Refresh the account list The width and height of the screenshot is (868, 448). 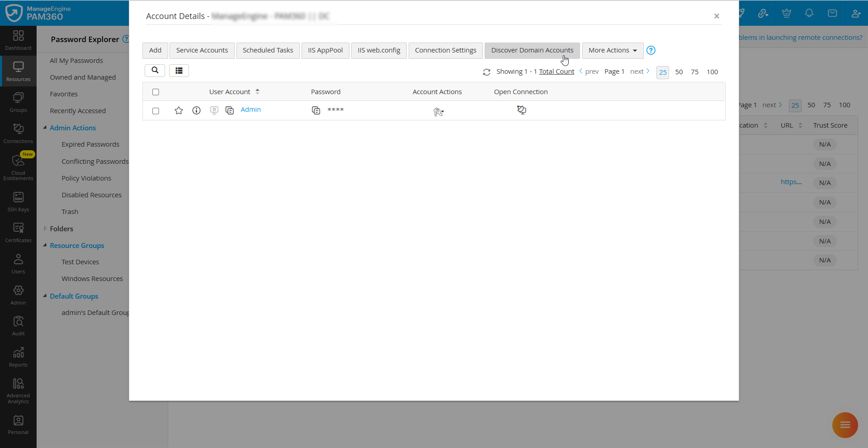(x=487, y=72)
